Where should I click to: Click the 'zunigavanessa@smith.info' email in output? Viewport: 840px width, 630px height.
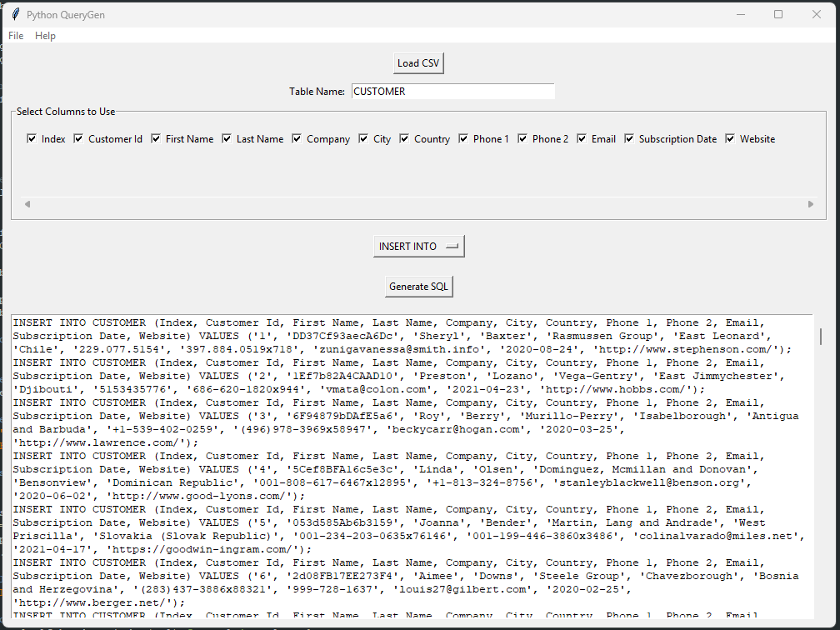point(400,349)
